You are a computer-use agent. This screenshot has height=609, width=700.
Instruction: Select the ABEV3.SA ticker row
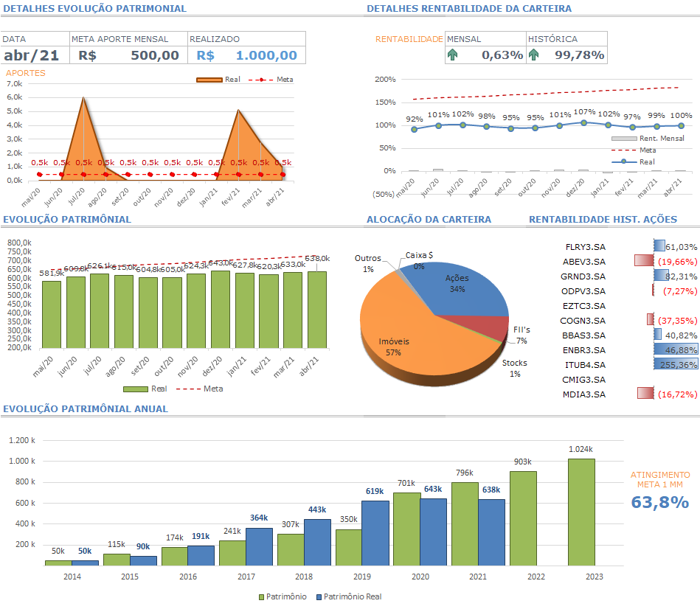tap(584, 262)
